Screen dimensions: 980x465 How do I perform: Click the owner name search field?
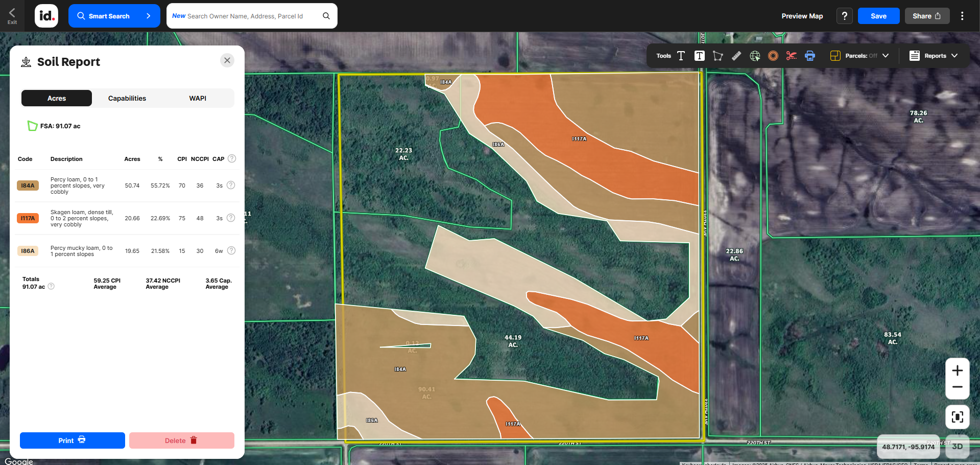click(x=245, y=16)
